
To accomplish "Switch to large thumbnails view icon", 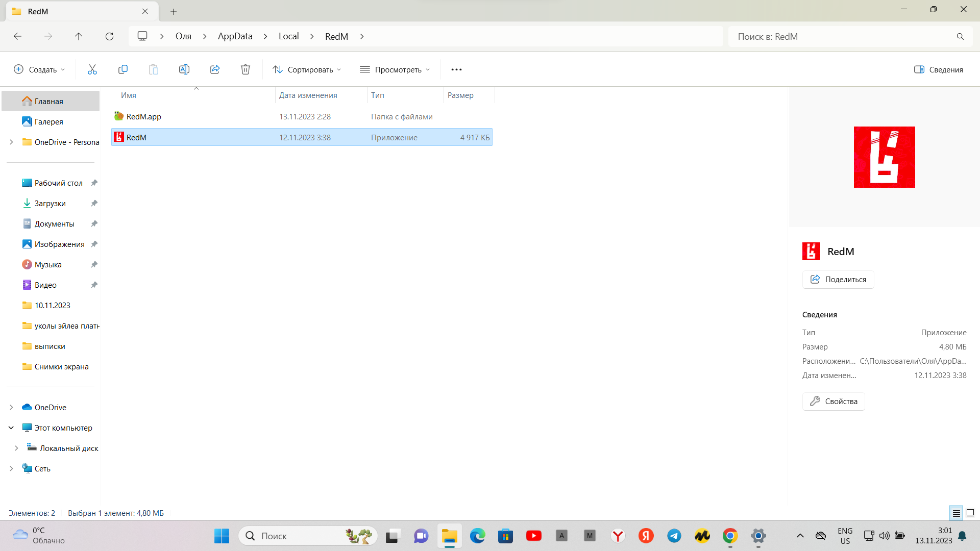I will [x=970, y=513].
